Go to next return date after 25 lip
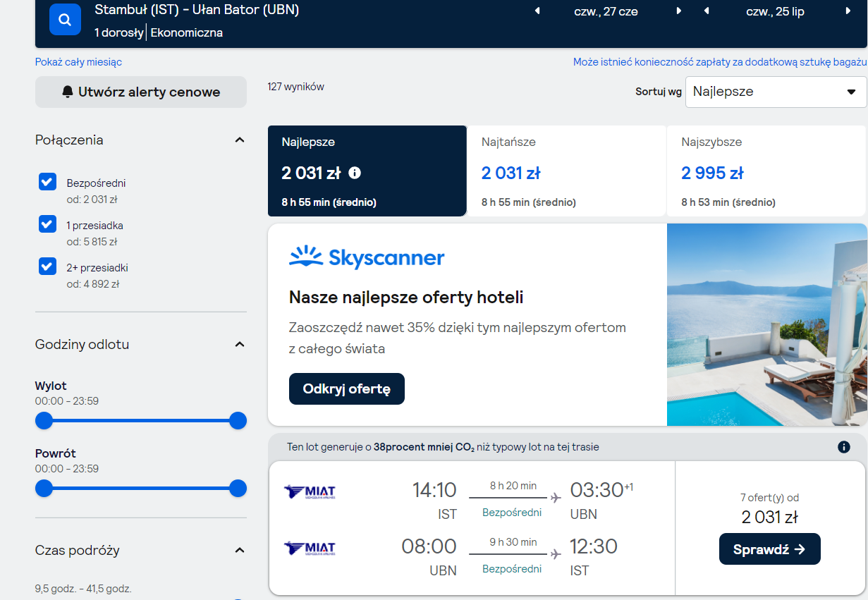This screenshot has width=868, height=600. click(x=848, y=11)
